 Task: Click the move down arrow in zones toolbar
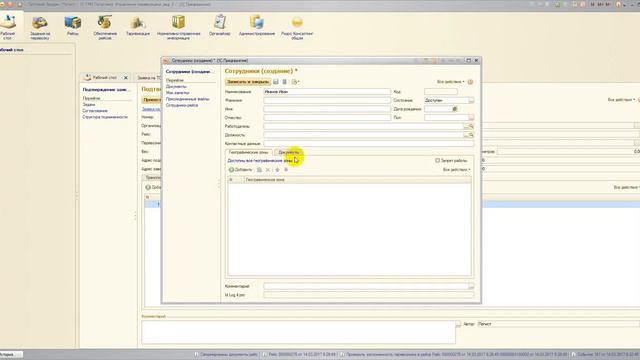[x=286, y=170]
